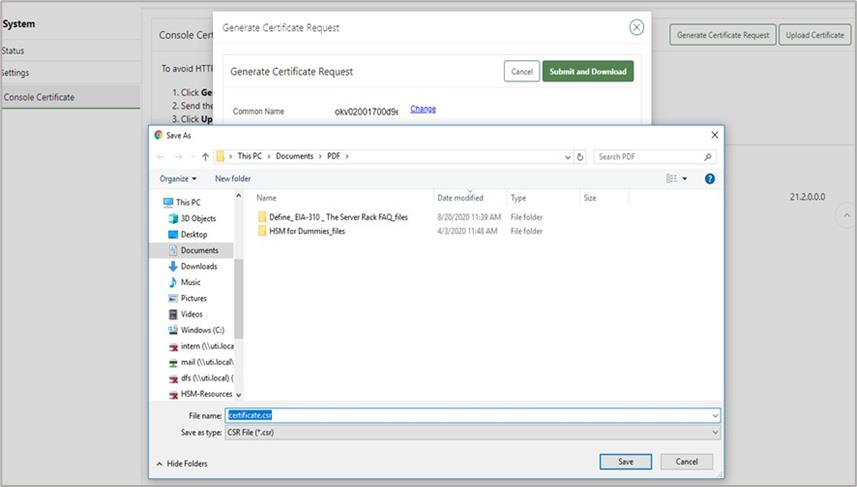Click the 8/20/2020 11:39 AM date cell
This screenshot has height=487, width=857.
pos(469,217)
